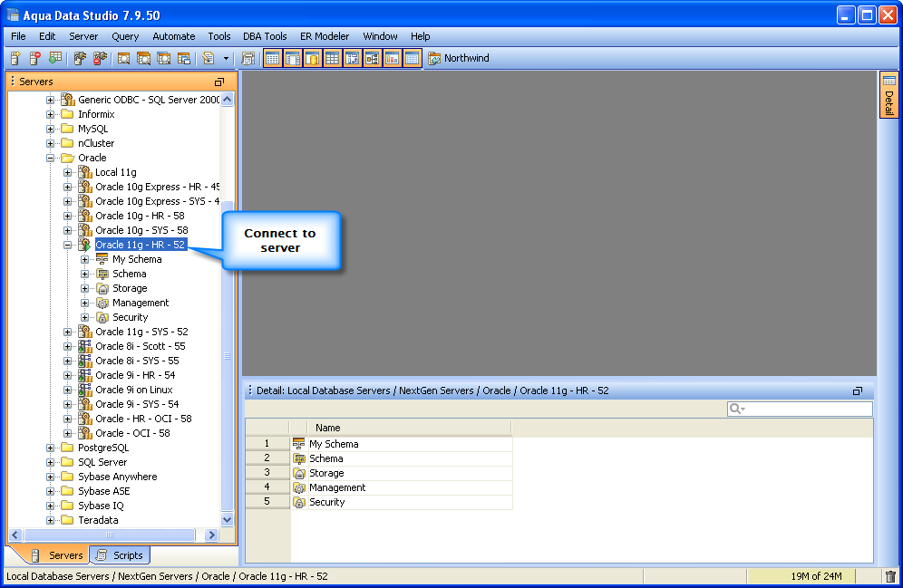Maximize the Servers panel
This screenshot has width=903, height=588.
[219, 82]
